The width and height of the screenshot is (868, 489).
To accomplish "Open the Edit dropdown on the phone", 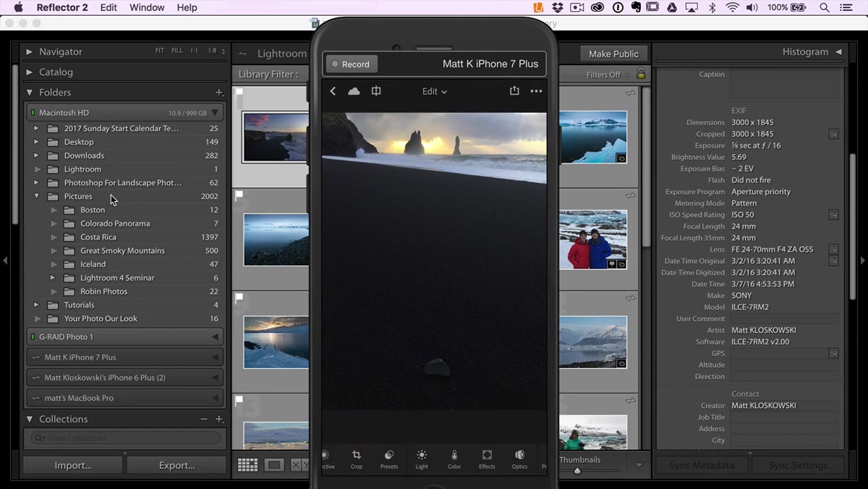I will (435, 92).
